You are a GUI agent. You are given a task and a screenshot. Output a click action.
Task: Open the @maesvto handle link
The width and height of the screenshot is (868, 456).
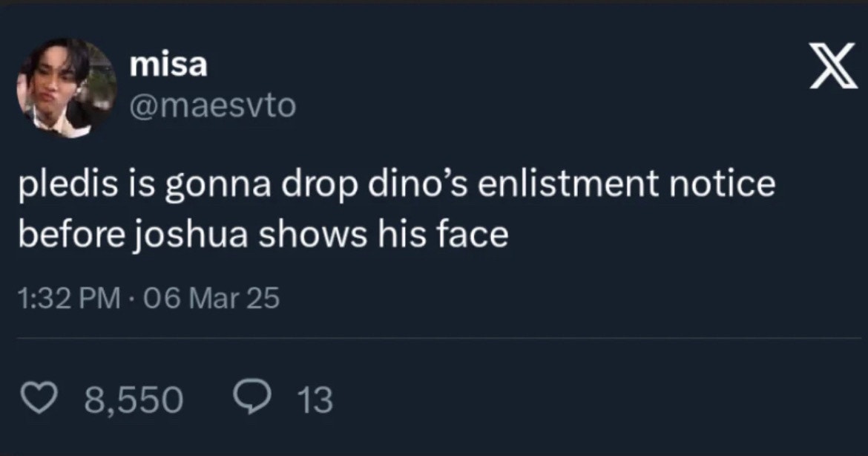[212, 106]
